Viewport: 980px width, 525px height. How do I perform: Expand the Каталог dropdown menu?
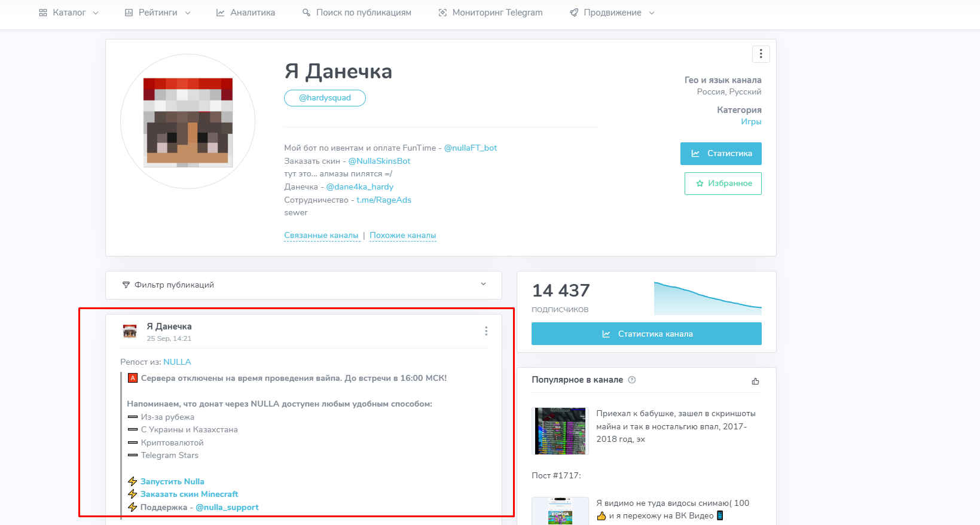(x=68, y=13)
